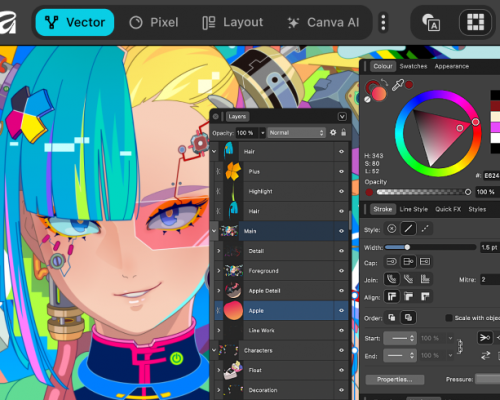Switch to the Pixel studio tab

pos(154,22)
